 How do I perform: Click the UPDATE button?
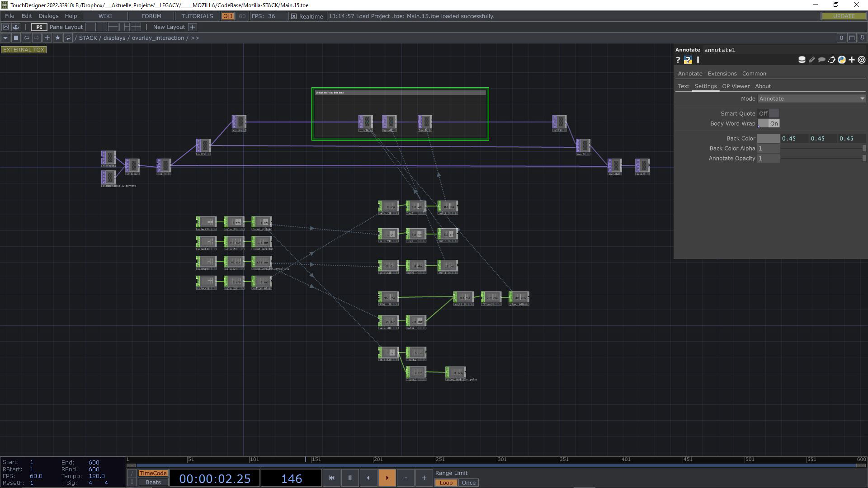(x=844, y=16)
